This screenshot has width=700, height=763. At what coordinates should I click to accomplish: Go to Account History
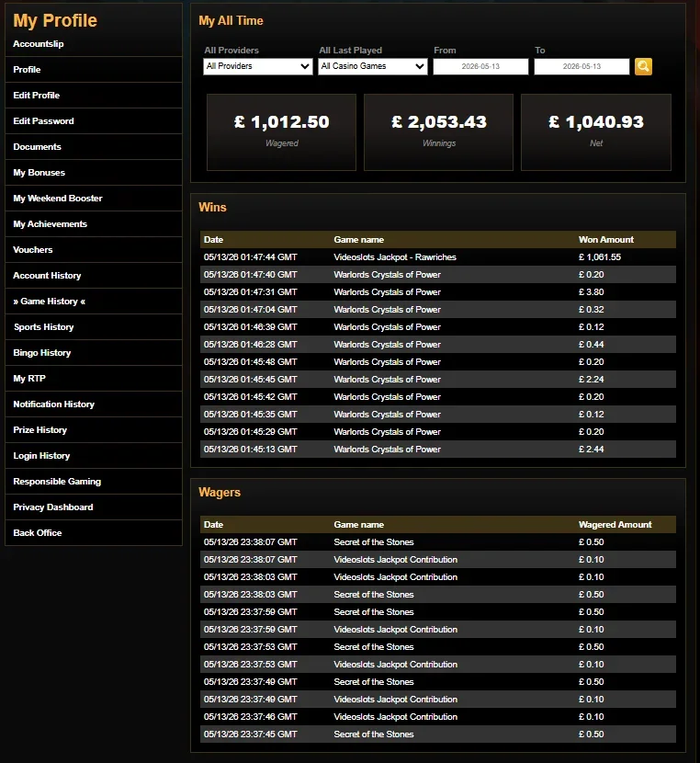coord(94,276)
